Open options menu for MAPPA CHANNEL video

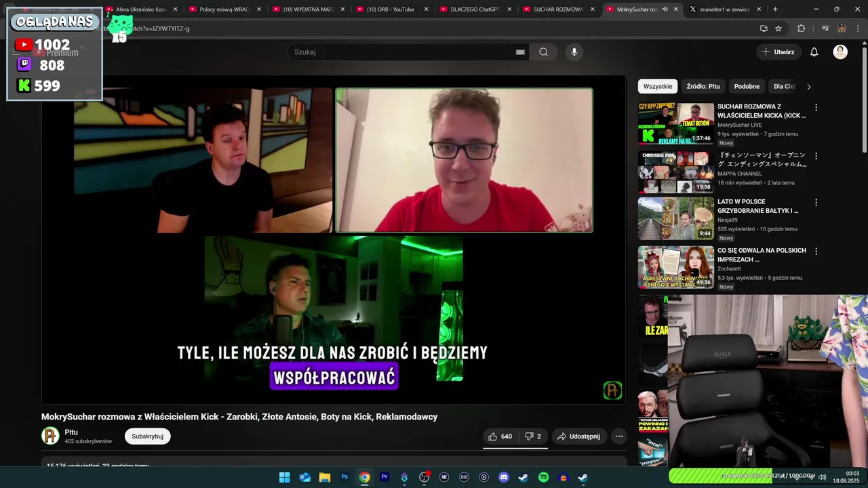tap(816, 156)
